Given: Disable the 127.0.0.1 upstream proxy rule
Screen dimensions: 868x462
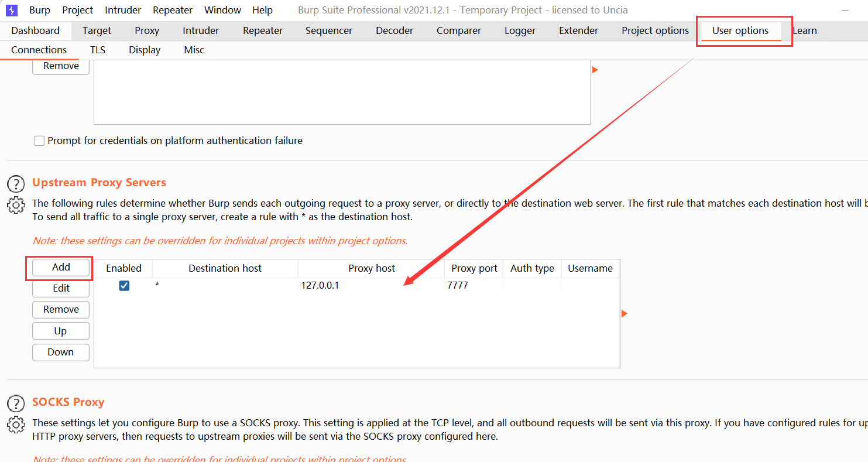Looking at the screenshot, I should pyautogui.click(x=124, y=286).
